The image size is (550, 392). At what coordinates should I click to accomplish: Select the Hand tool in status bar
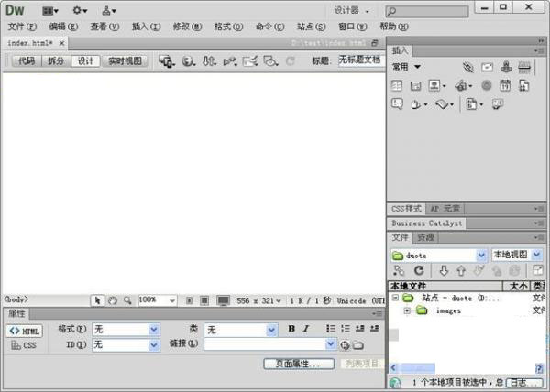112,299
